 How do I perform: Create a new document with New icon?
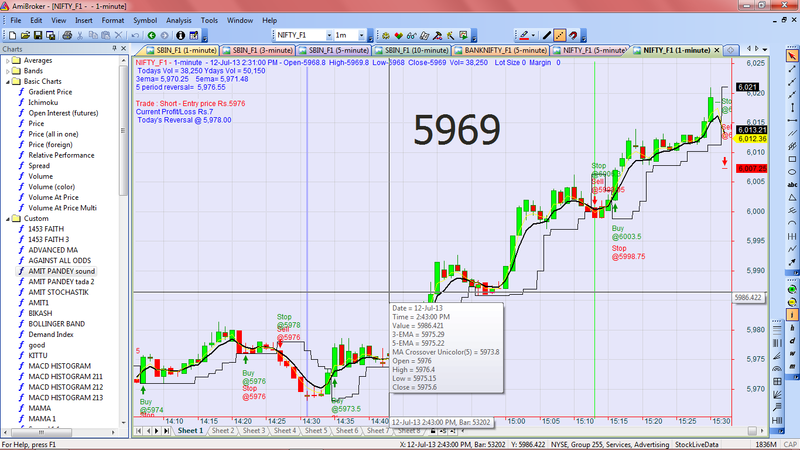[13, 35]
